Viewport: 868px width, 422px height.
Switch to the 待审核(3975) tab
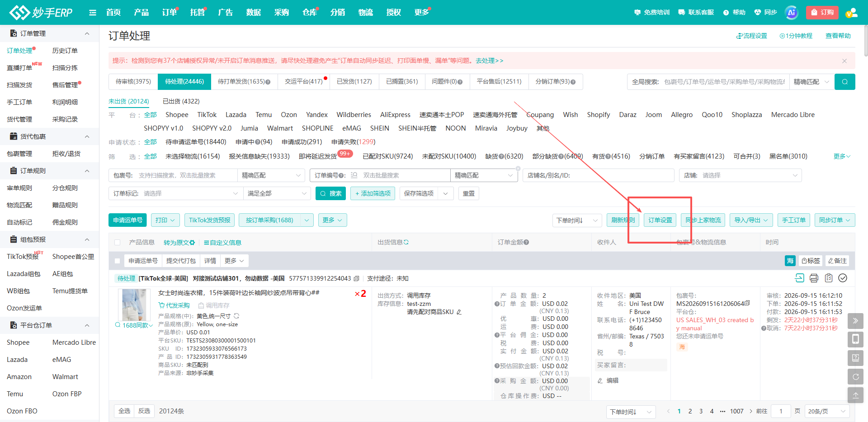(133, 82)
